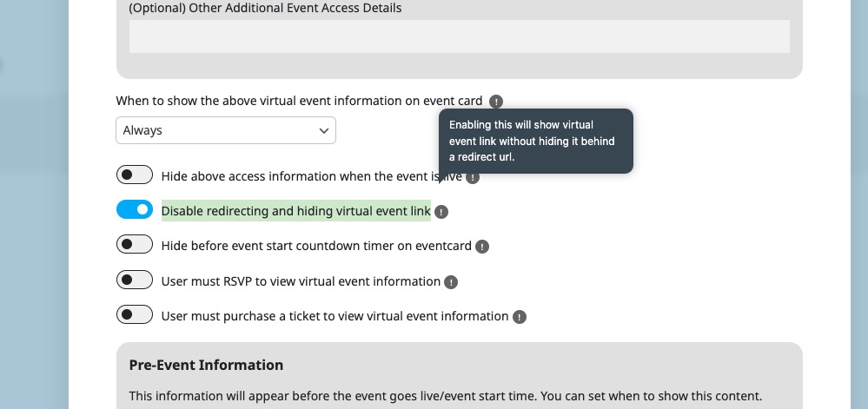
Task: Click info icon for countdown timer option
Action: (482, 247)
